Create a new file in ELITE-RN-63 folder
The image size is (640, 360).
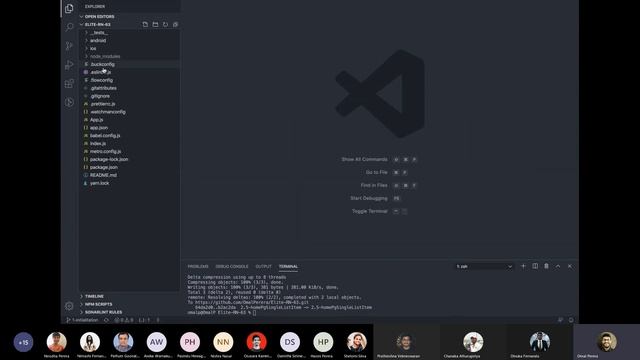point(145,24)
